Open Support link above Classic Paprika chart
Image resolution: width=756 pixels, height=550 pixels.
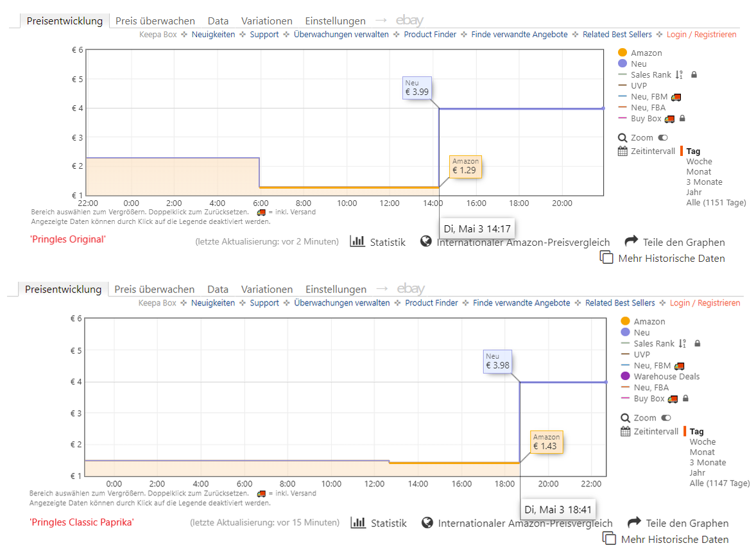coord(264,303)
